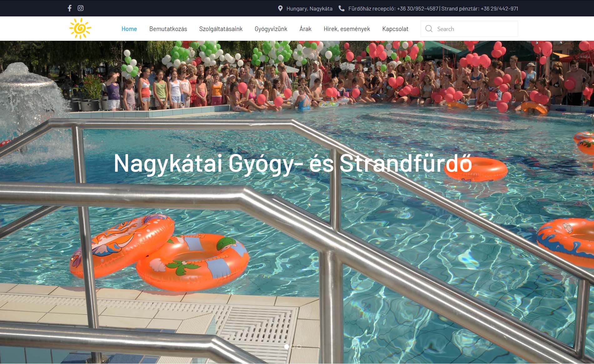594x364 pixels.
Task: Click the Hungary, Nagykáta location text
Action: (310, 8)
